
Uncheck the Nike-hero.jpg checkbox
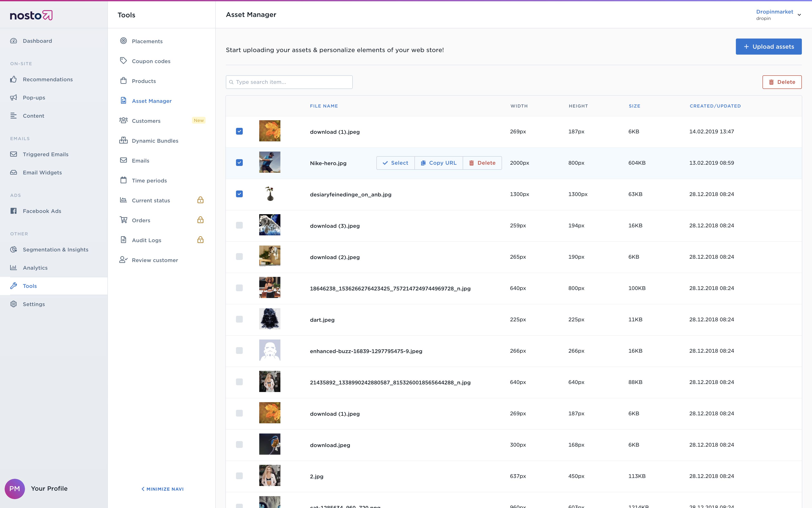pos(239,163)
